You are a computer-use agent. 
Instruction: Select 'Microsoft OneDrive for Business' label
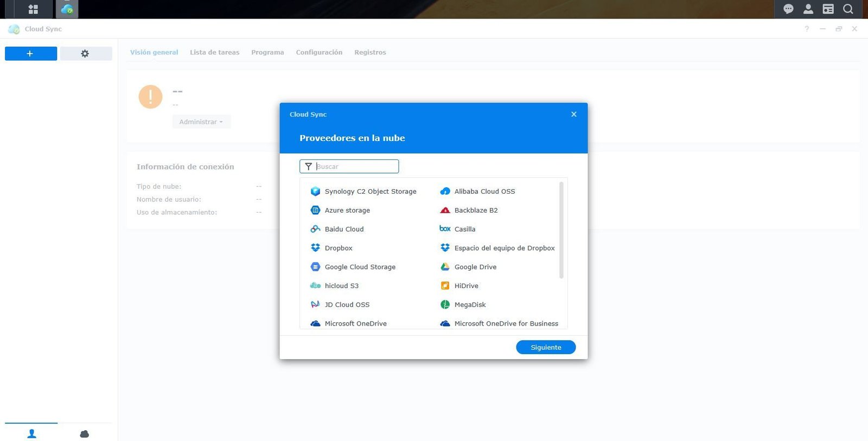pos(506,324)
